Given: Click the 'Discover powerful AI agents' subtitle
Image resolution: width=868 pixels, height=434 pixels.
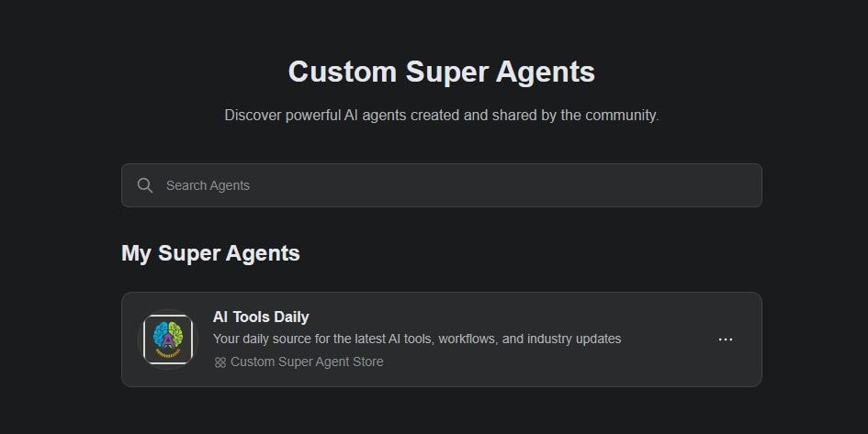Looking at the screenshot, I should coord(441,116).
